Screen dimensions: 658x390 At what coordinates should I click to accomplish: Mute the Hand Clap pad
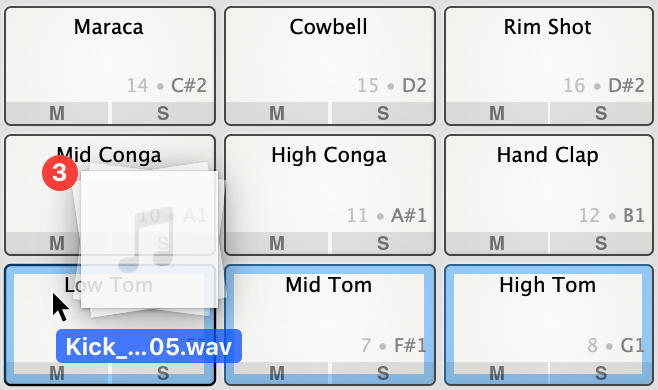click(x=497, y=243)
